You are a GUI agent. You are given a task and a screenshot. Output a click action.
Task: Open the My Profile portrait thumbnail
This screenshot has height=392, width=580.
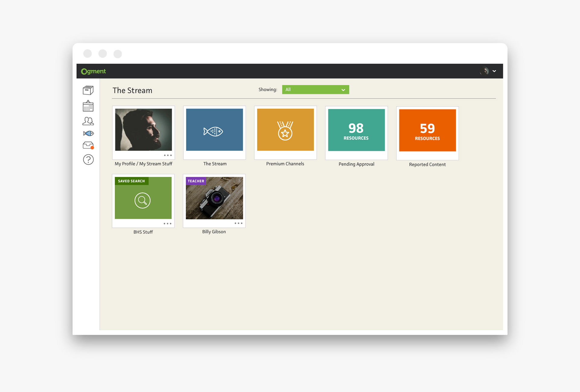[143, 130]
